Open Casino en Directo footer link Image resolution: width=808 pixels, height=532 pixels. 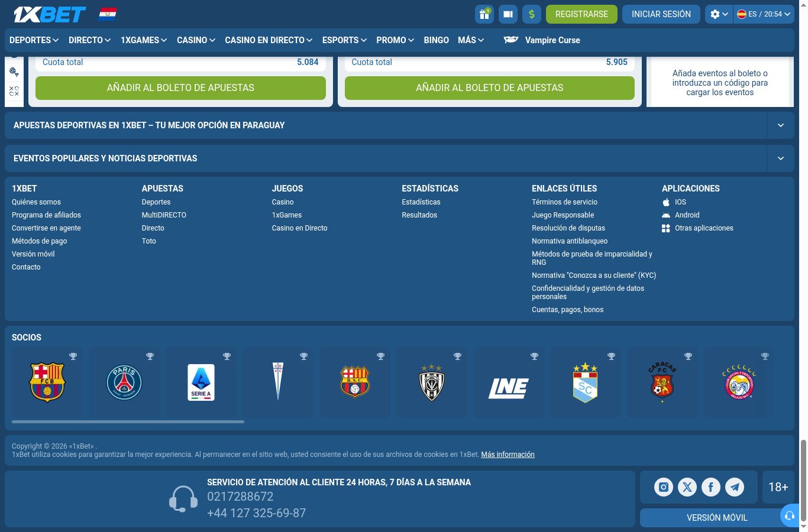click(x=299, y=228)
